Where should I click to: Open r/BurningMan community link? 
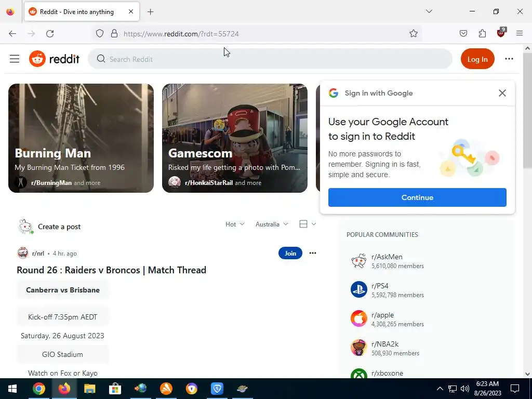pyautogui.click(x=51, y=183)
